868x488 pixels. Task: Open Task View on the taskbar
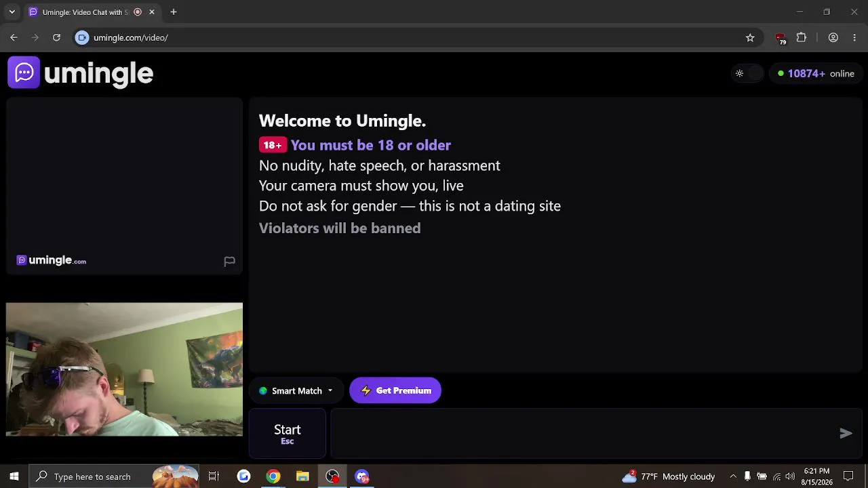point(214,476)
